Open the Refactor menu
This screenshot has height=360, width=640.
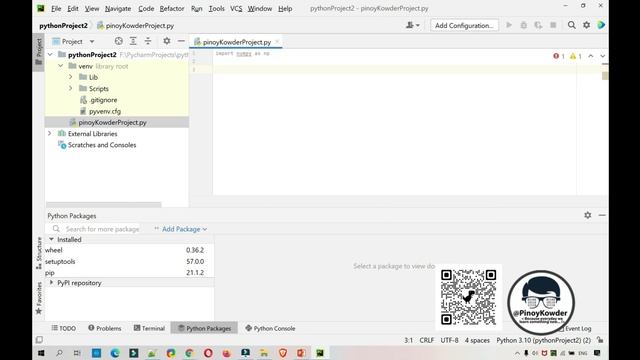[172, 8]
